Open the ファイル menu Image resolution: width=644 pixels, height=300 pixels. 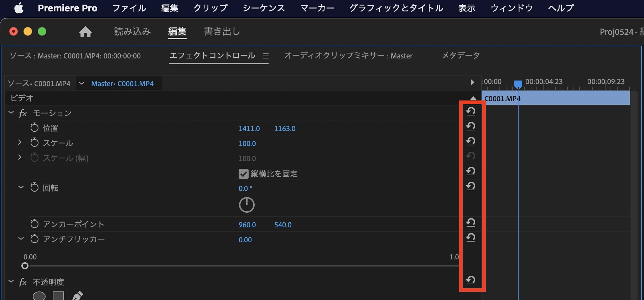point(129,8)
